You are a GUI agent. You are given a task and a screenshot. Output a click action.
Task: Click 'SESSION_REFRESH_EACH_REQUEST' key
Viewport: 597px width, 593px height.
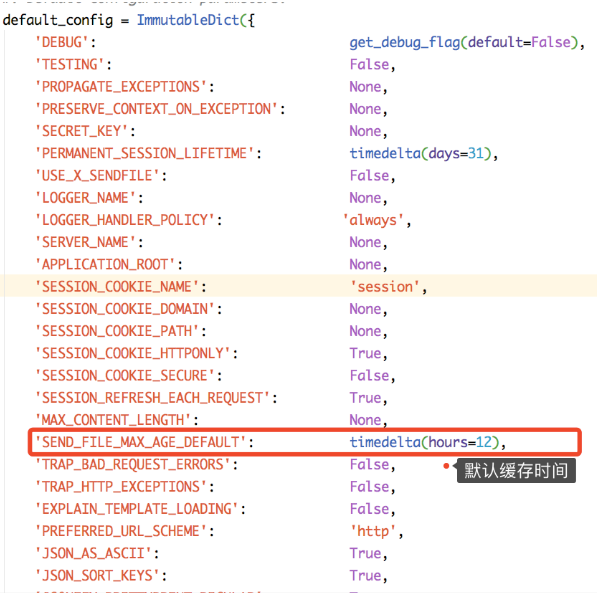153,398
